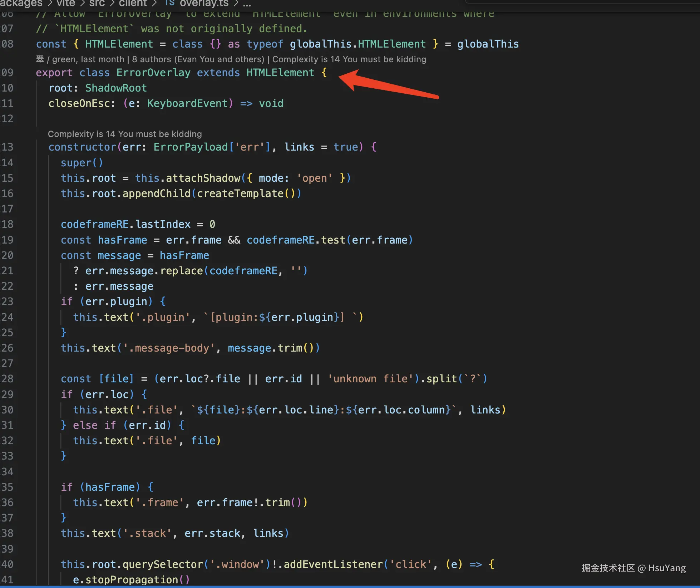The image size is (700, 588).
Task: Expand the breadcrumb ellipsis after overlay.ts
Action: coord(247,4)
